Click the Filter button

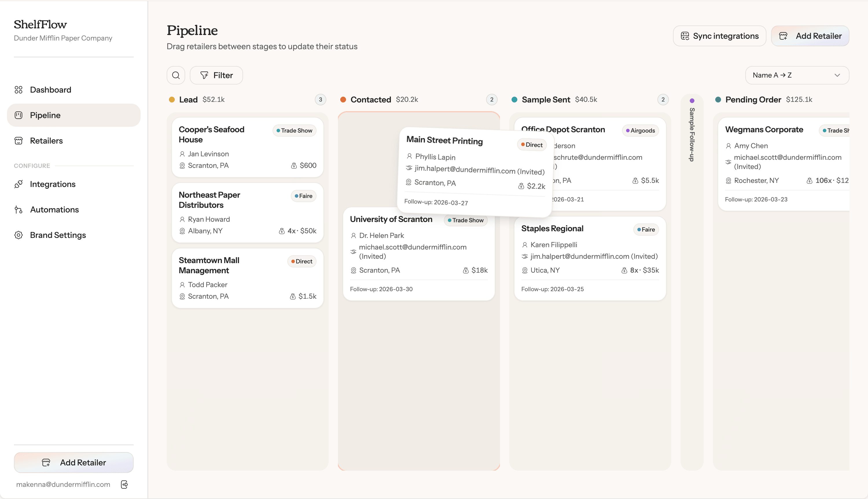pos(216,75)
